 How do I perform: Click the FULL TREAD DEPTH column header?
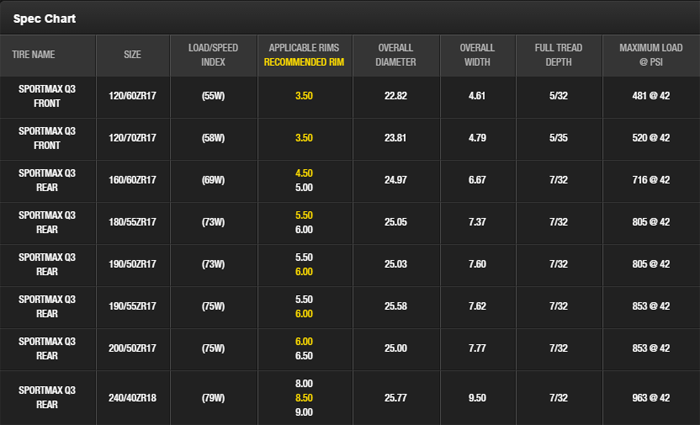click(558, 55)
